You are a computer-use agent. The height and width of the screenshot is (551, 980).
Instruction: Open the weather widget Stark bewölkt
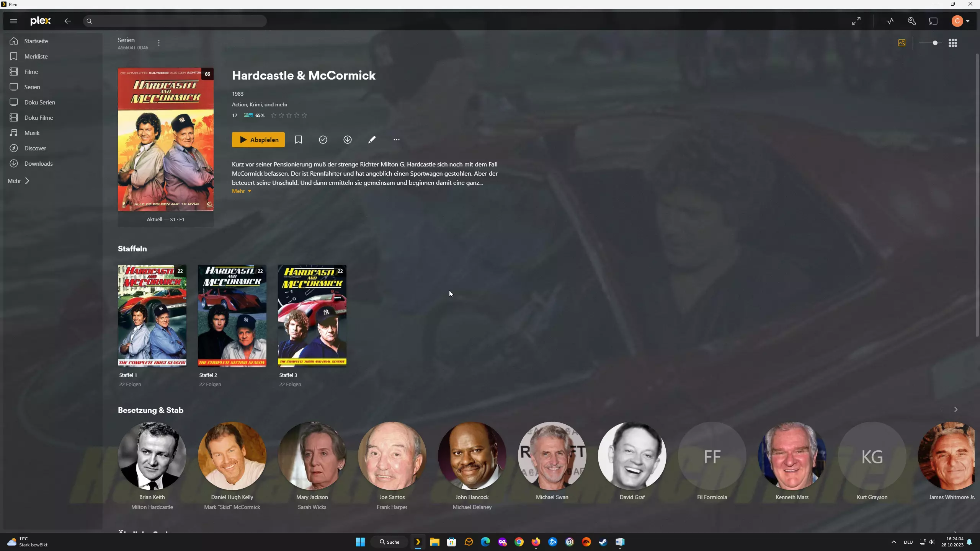coord(28,542)
